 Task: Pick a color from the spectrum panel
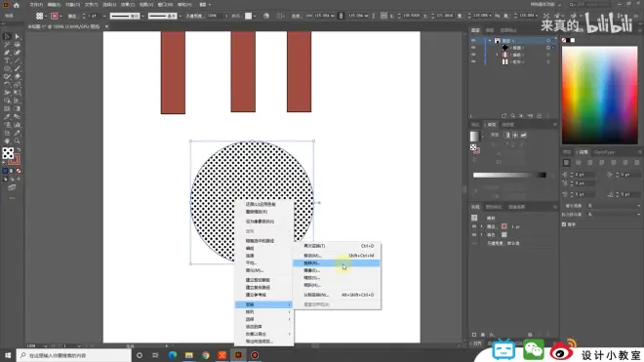click(x=600, y=95)
